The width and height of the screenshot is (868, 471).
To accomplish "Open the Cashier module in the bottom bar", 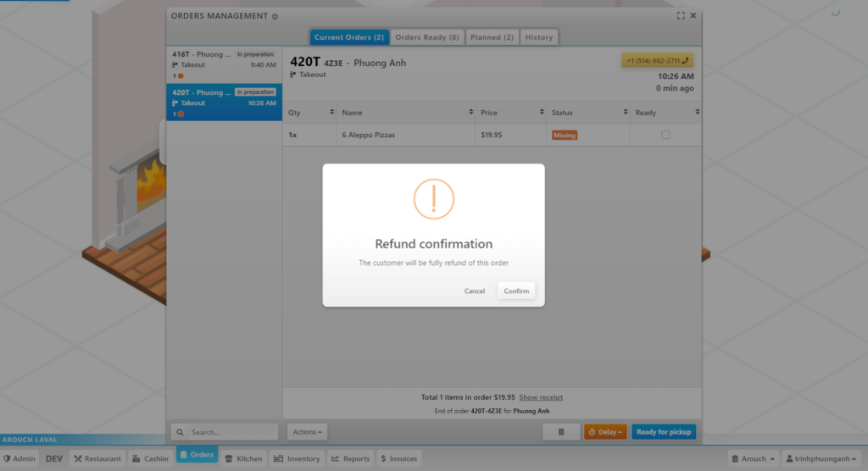I will pyautogui.click(x=151, y=458).
